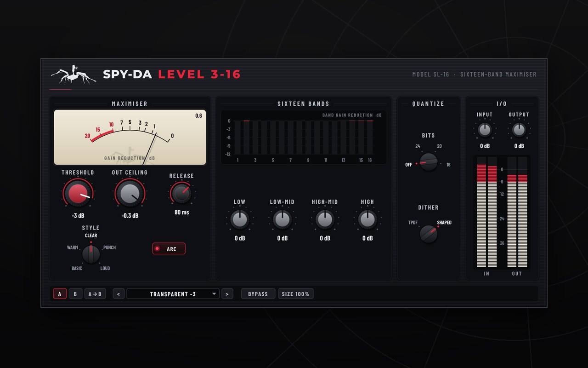Click the gain reduction VU meter

(x=130, y=137)
